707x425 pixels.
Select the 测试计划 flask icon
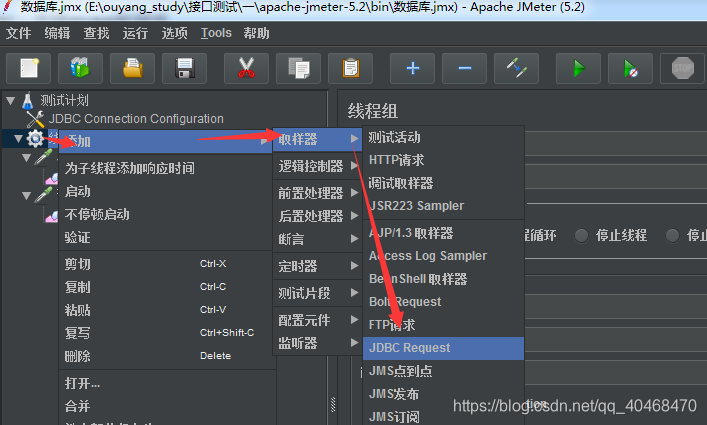coord(28,101)
